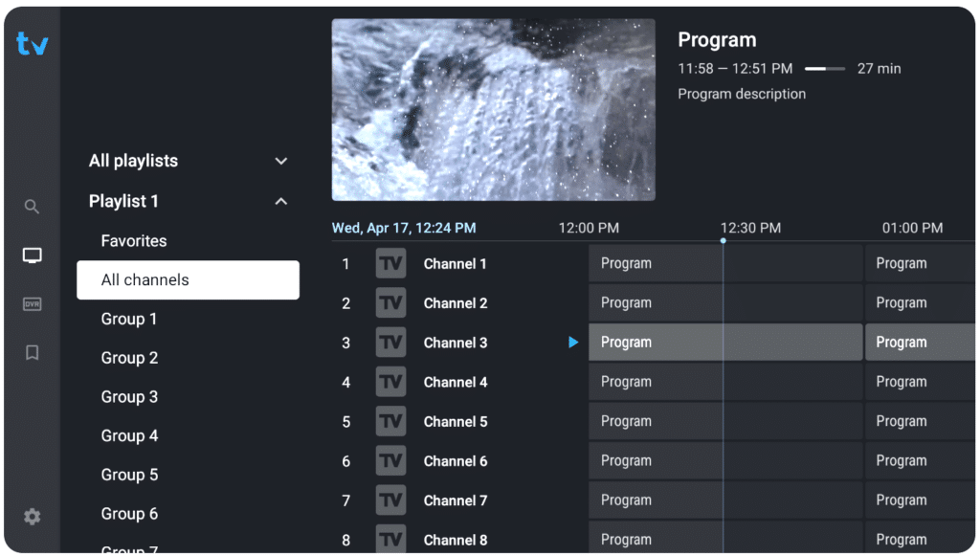Viewport: 980px width, 555px height.
Task: Open the bookmarks icon in sidebar
Action: (x=32, y=352)
